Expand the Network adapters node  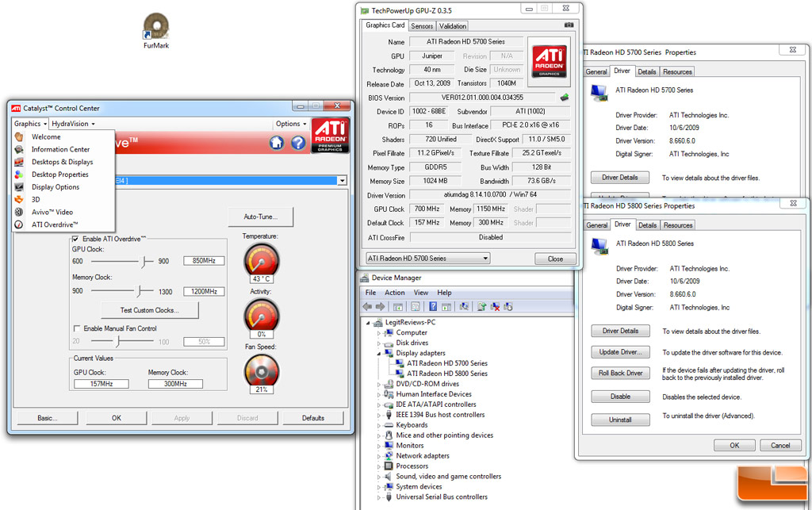point(379,455)
